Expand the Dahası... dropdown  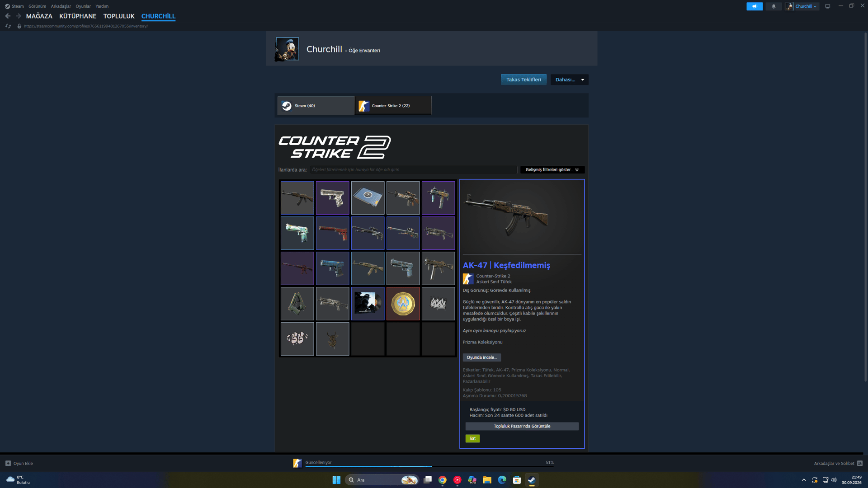(x=569, y=80)
